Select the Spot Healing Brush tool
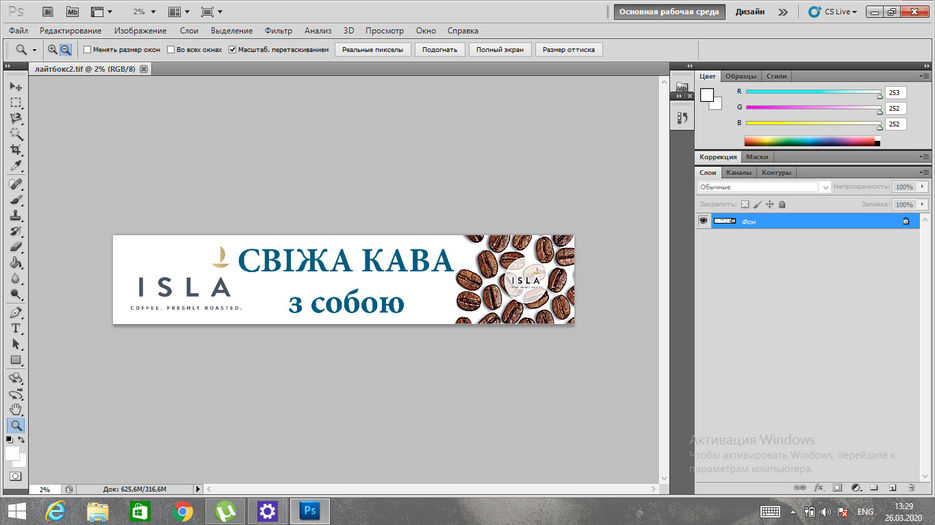This screenshot has width=935, height=525. [16, 184]
